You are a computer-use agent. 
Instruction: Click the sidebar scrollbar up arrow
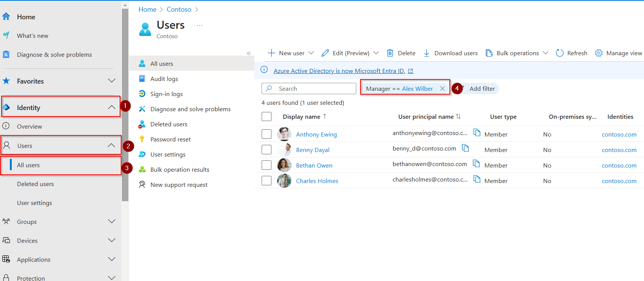pos(125,5)
